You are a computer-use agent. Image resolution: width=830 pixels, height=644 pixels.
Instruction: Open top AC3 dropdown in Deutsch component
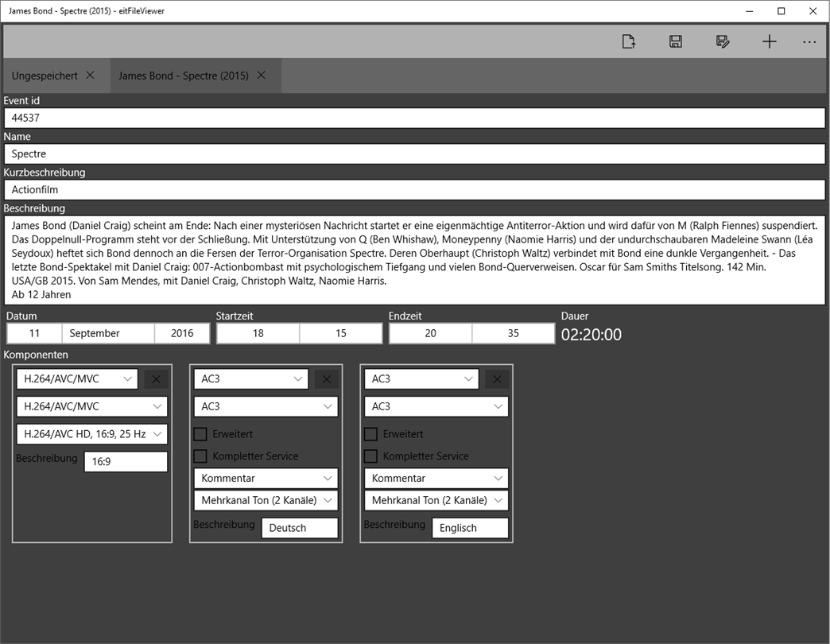(x=251, y=379)
